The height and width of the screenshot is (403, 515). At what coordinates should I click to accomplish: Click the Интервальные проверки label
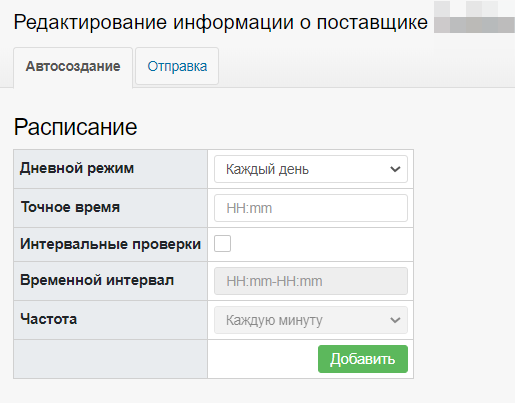pos(111,244)
